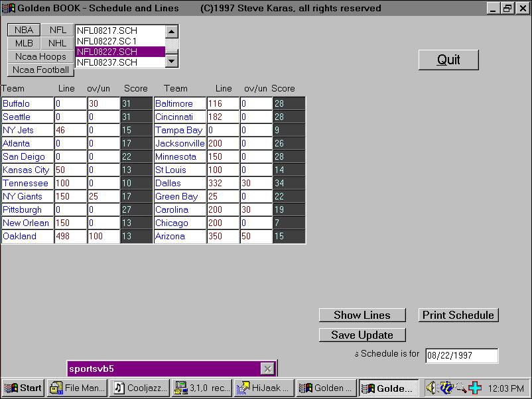Screen dimensions: 532x399
Task: Click the file list scroll down arrow
Action: [172, 61]
